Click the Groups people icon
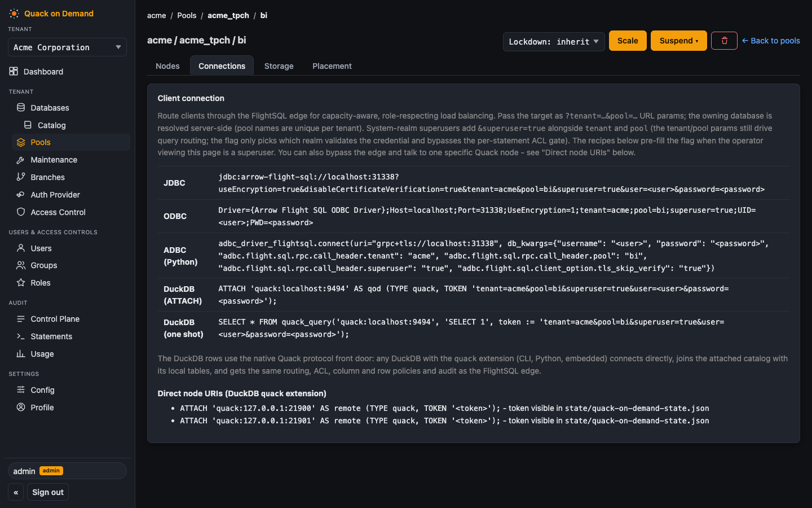 (21, 265)
